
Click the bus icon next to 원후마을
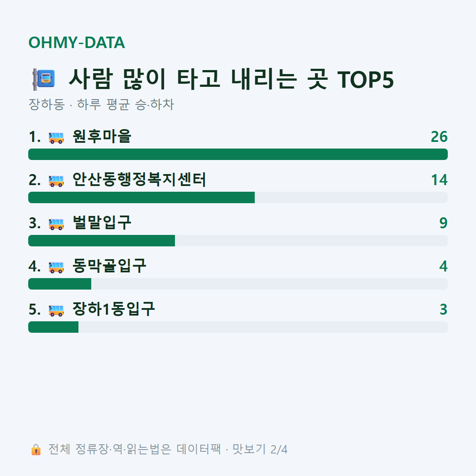point(56,138)
